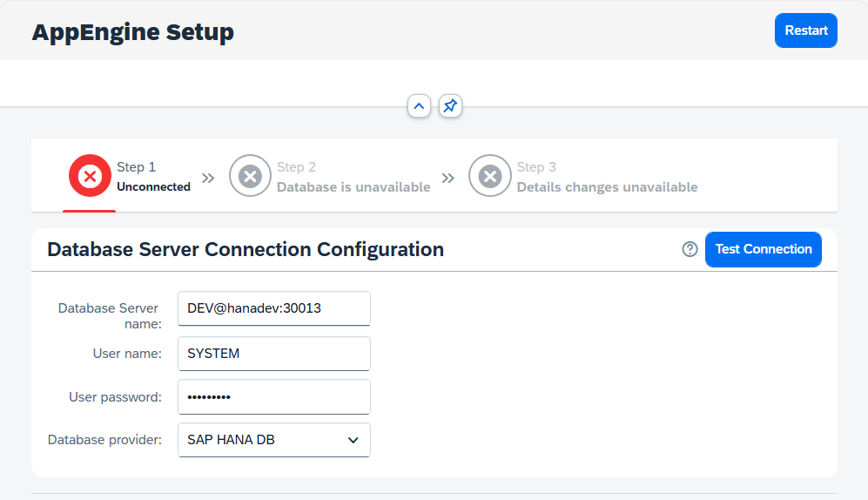Focus the User password field

click(x=273, y=397)
